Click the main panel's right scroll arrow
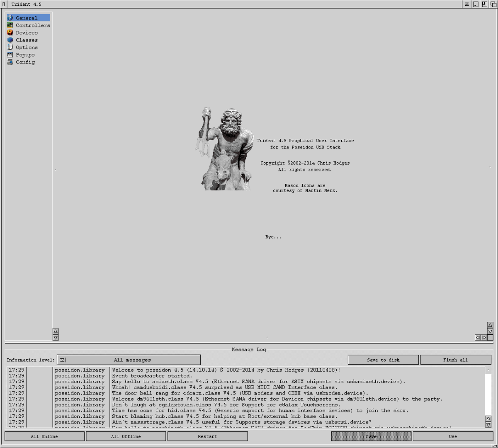Viewport: 498px width, 448px height. click(x=484, y=338)
